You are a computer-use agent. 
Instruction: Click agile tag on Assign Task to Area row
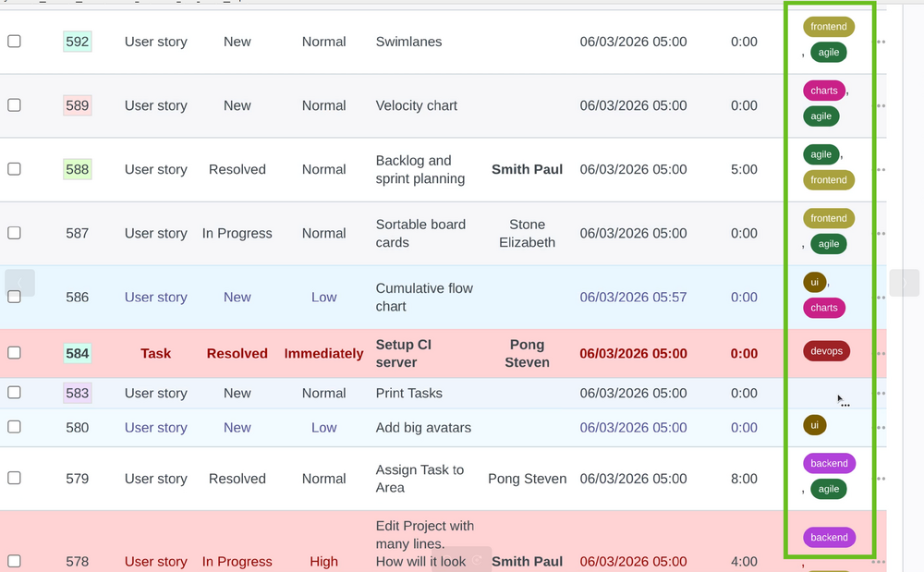pyautogui.click(x=829, y=489)
